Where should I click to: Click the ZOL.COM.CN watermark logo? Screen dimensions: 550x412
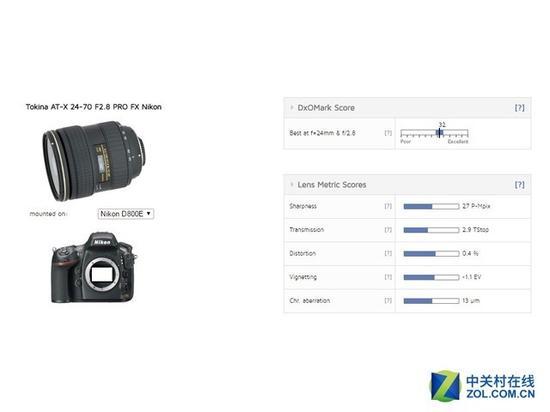(x=483, y=386)
